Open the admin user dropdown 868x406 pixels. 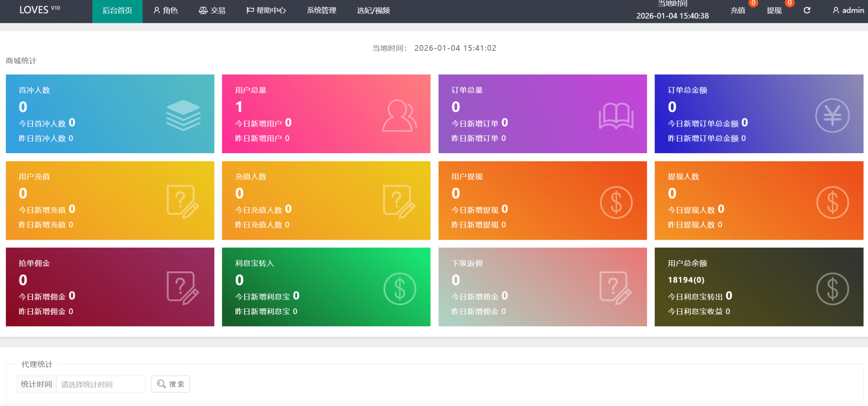coord(848,11)
